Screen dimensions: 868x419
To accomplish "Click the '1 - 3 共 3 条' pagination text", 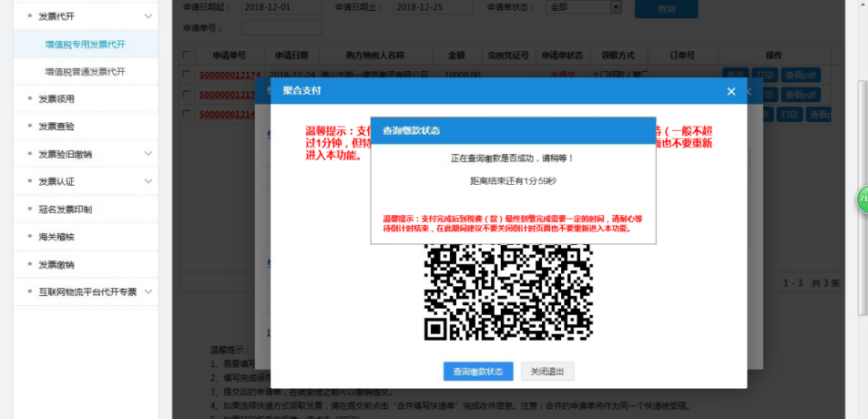I will coord(812,283).
